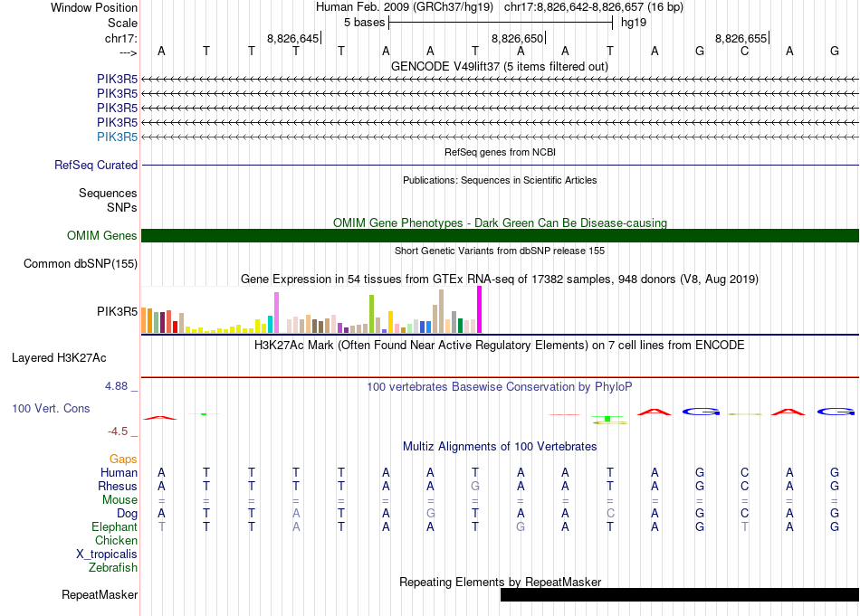Viewport: 860px width, 616px height.
Task: Open the H3K27Ac Mark ENCODE track title
Action: (500, 346)
